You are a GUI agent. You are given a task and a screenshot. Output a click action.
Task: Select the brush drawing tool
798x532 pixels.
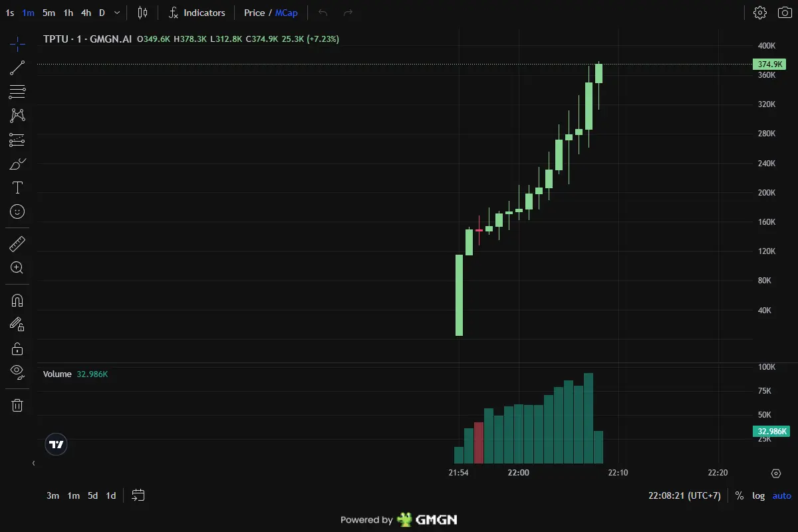17,164
